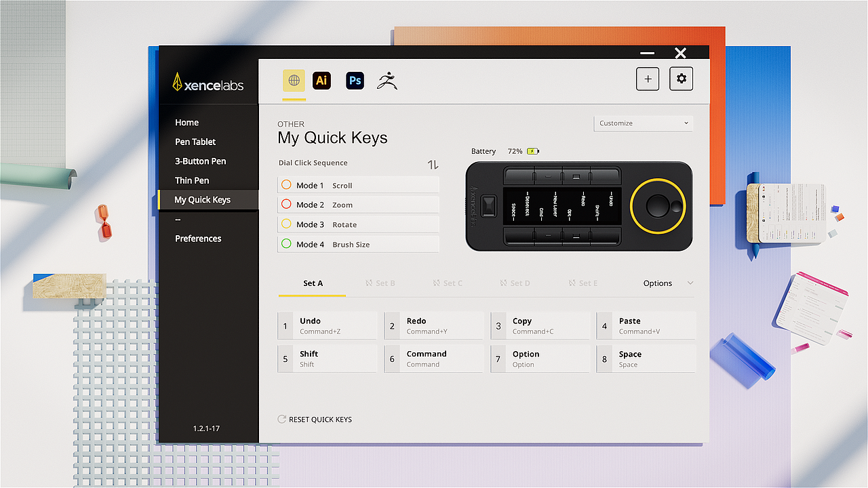
Task: Click the My Quick Keys heading
Action: tap(332, 138)
